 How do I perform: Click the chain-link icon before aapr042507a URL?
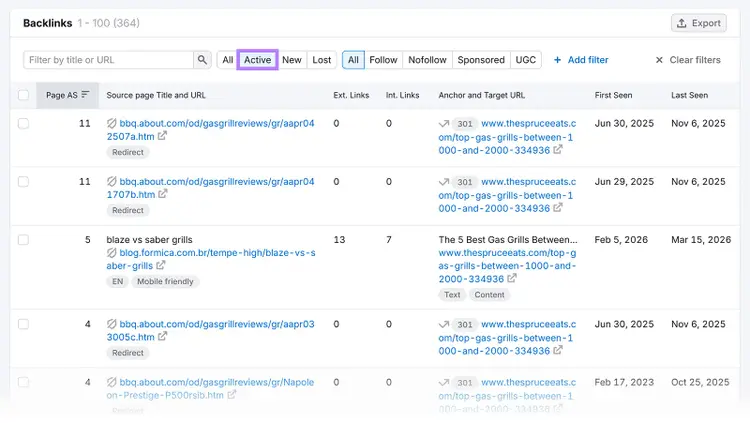point(111,123)
